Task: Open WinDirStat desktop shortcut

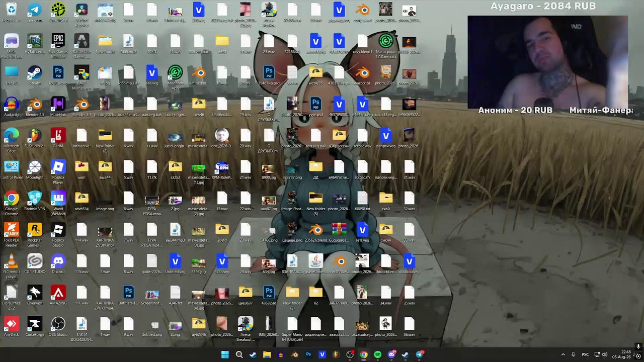Action: point(58,13)
